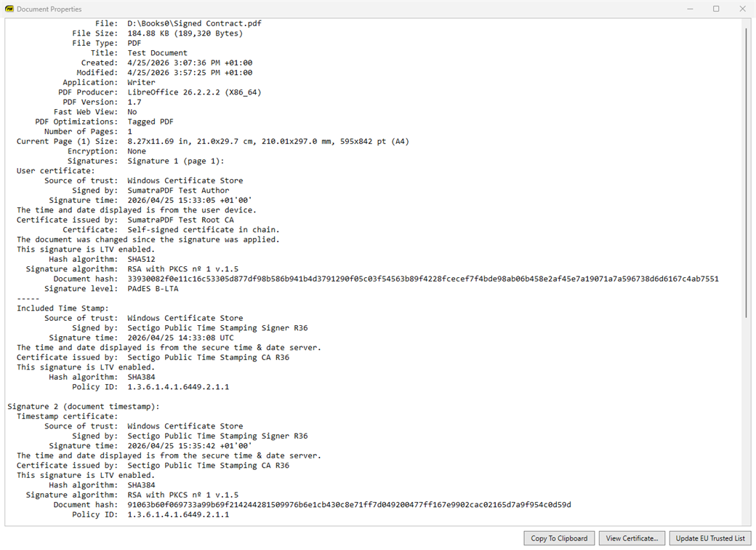Click the document hash starting 91063b60f069733
Image resolution: width=756 pixels, height=550 pixels.
click(x=349, y=505)
